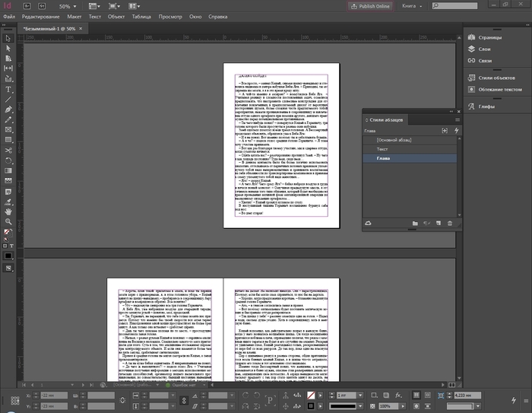Click the Quick Apply lightning icon

click(457, 131)
